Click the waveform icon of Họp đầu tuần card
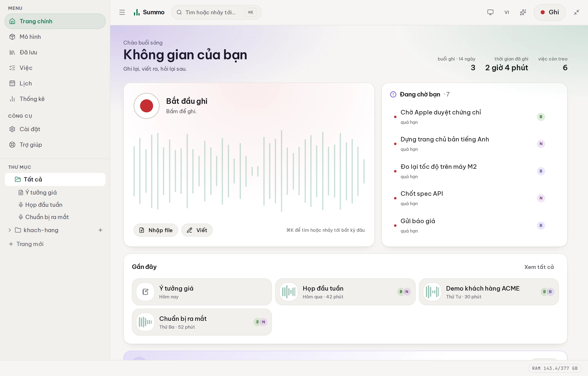588x376 pixels. (x=289, y=292)
